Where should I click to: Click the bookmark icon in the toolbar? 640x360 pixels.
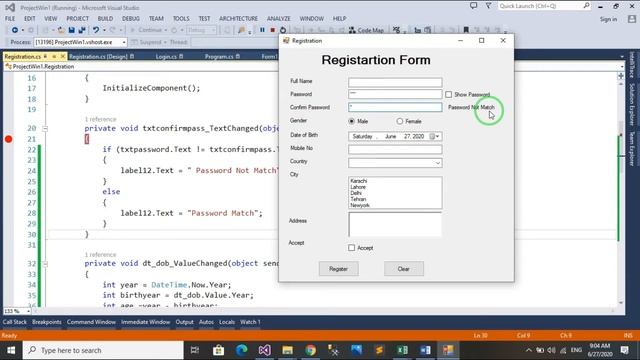click(466, 30)
